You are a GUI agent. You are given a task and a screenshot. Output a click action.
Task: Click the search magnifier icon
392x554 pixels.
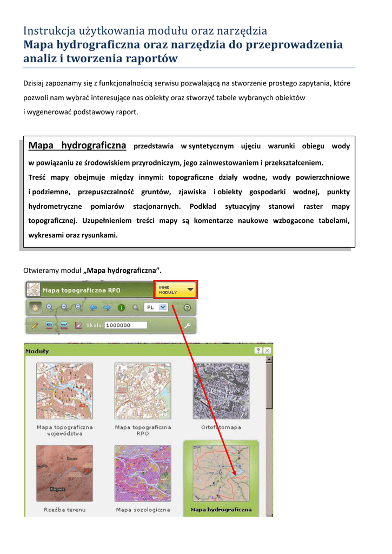coord(136,307)
